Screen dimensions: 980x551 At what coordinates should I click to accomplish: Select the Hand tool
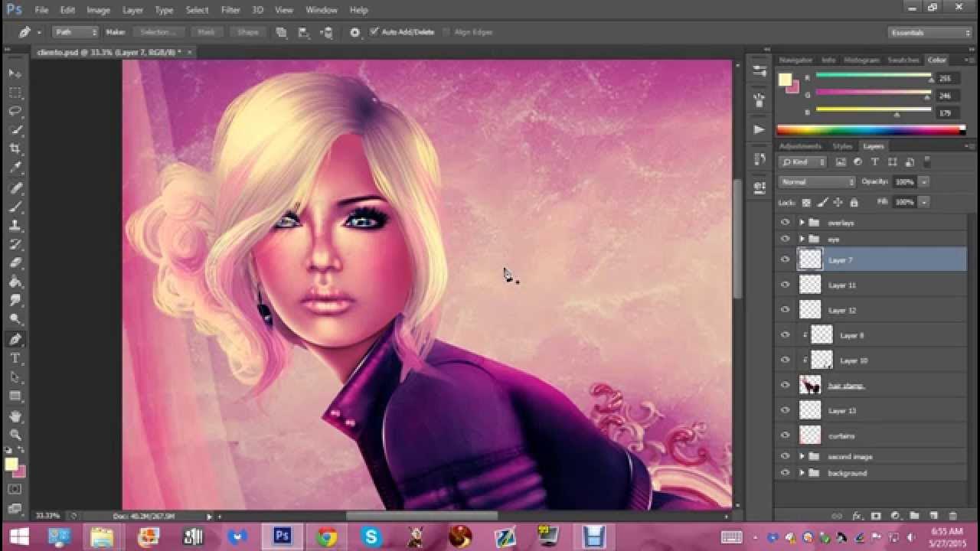(x=15, y=416)
